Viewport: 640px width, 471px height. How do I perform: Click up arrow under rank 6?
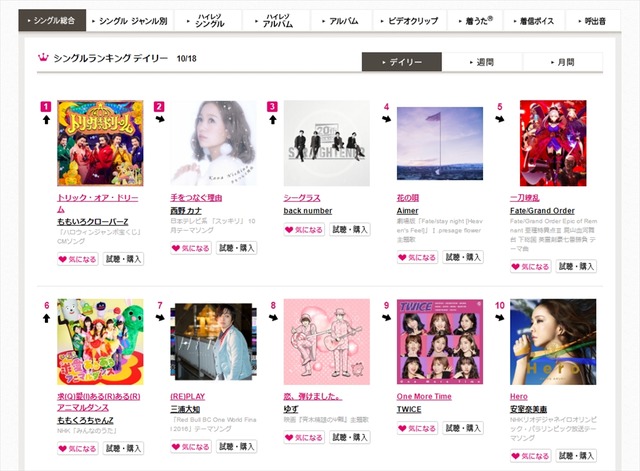46,318
